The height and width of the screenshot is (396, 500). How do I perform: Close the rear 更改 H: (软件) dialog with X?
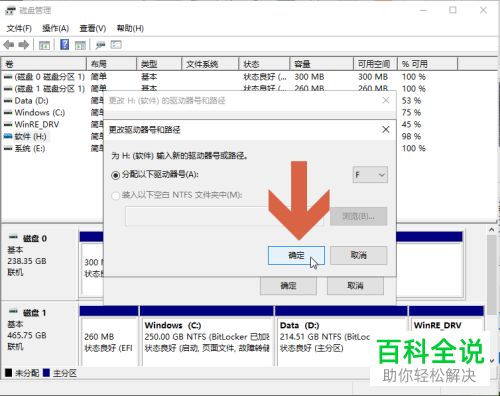pos(386,100)
